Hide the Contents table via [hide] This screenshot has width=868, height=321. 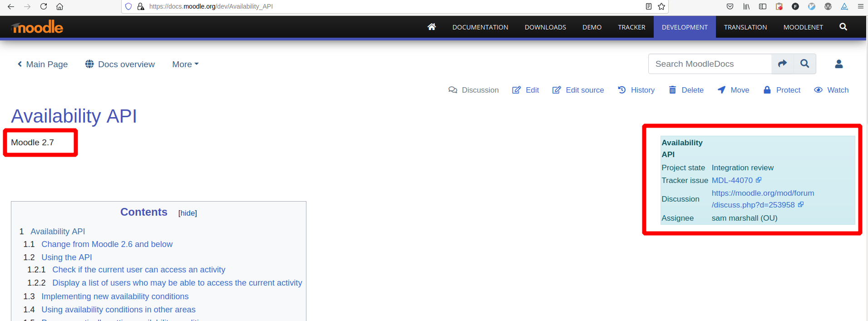click(187, 213)
